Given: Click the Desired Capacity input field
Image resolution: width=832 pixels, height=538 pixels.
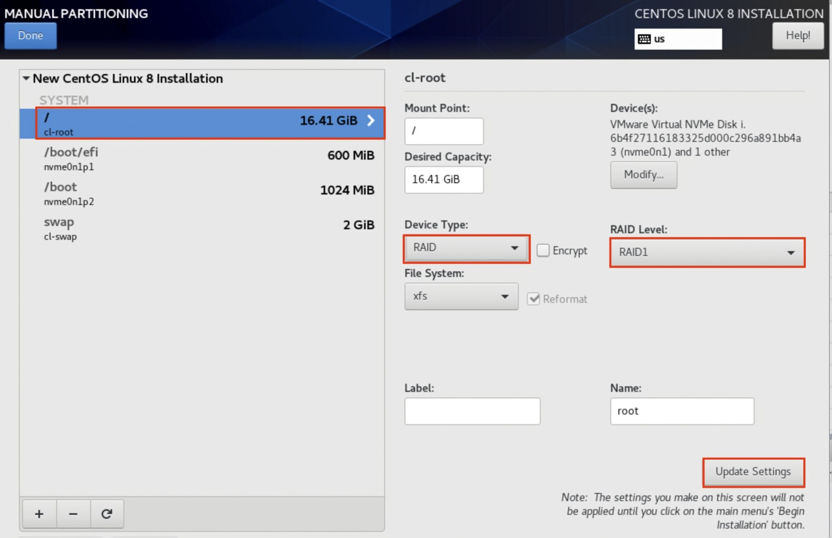Looking at the screenshot, I should point(444,179).
